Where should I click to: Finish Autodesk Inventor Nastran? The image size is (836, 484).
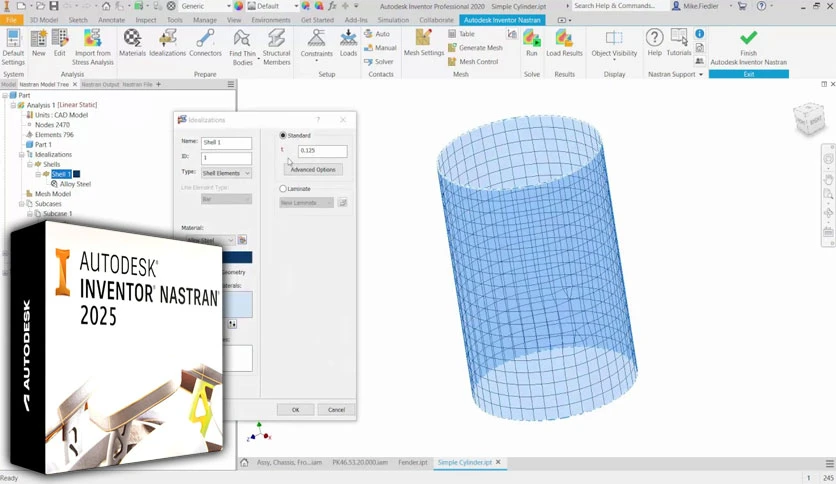749,47
